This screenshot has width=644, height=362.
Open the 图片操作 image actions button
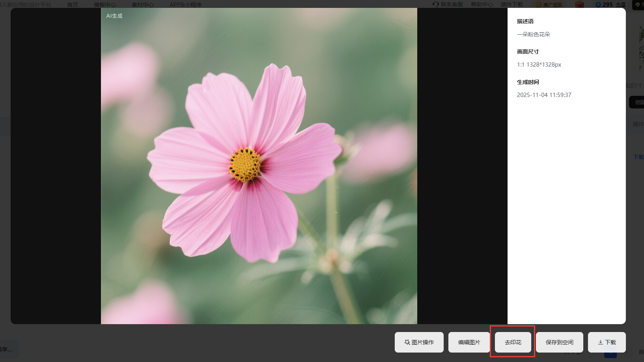tap(419, 342)
